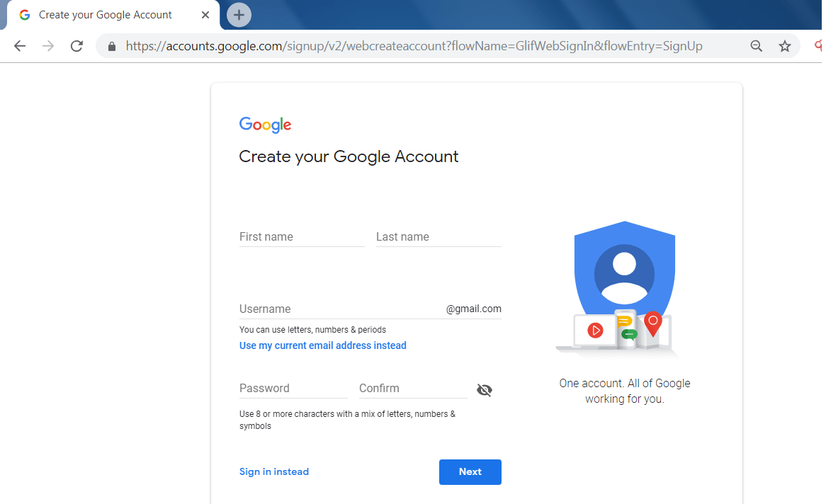
Task: Click the 'Use 8 or more characters' hint
Action: pos(347,420)
